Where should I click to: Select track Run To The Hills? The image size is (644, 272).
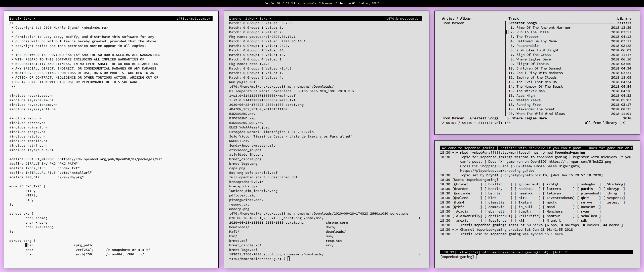click(532, 32)
